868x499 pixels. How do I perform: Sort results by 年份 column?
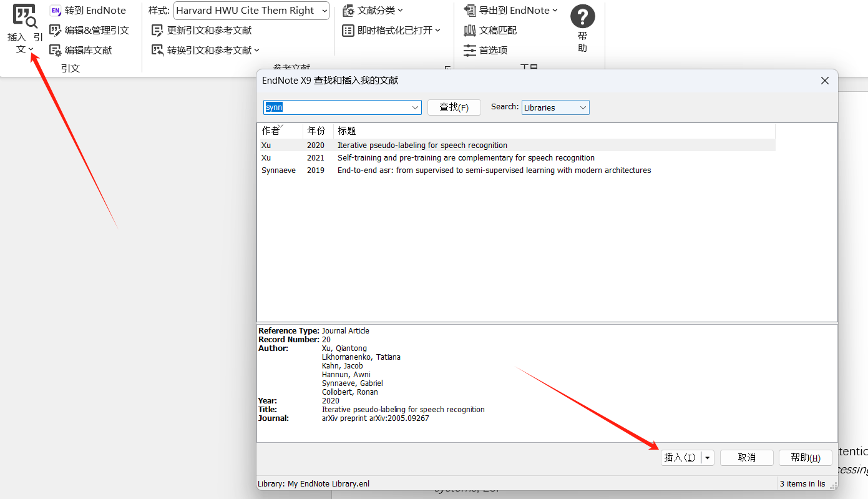[x=318, y=131]
